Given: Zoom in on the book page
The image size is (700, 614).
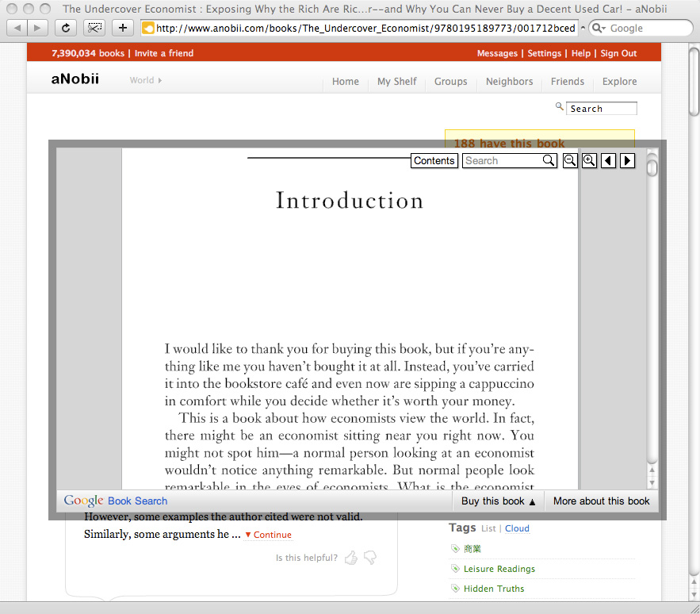Looking at the screenshot, I should click(589, 161).
